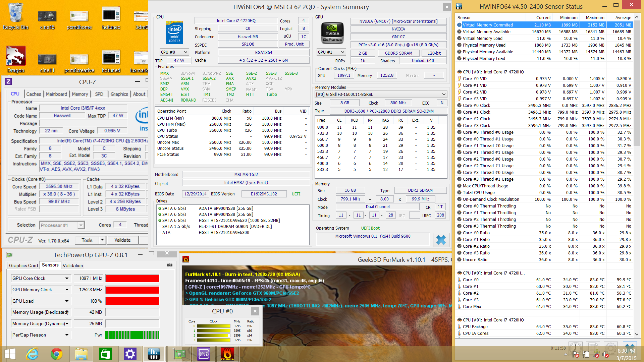The height and width of the screenshot is (362, 644).
Task: Click the GPU-Z screenshot camera icon
Action: 170,265
